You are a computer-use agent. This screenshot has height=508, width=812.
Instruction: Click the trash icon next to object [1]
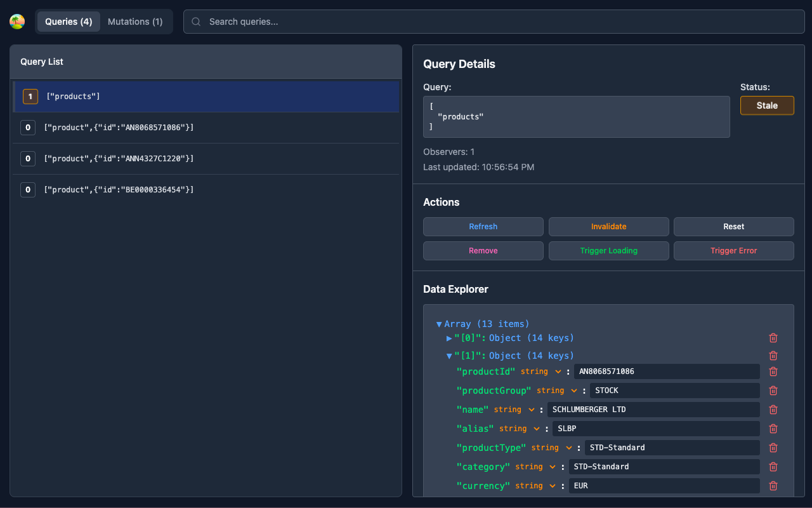773,355
